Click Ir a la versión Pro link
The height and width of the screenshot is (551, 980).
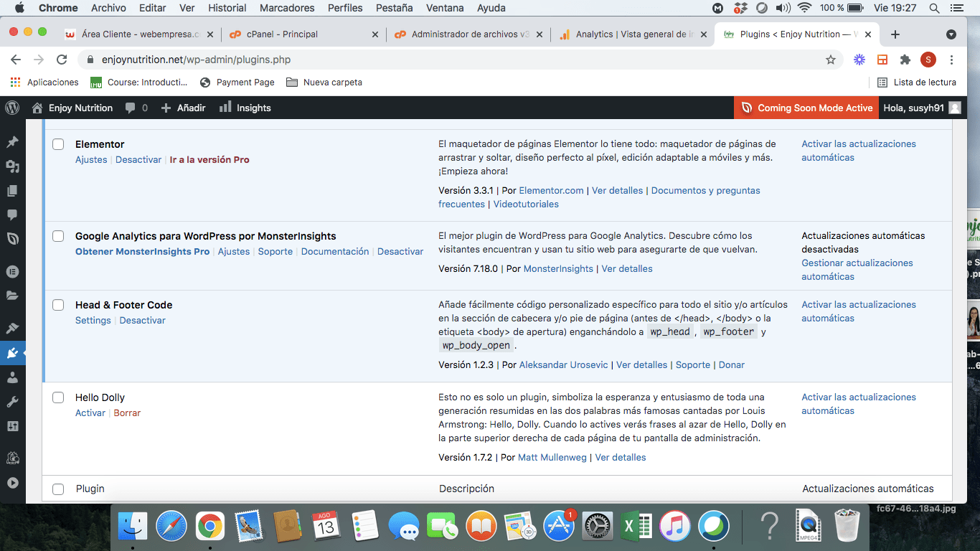[x=209, y=160]
